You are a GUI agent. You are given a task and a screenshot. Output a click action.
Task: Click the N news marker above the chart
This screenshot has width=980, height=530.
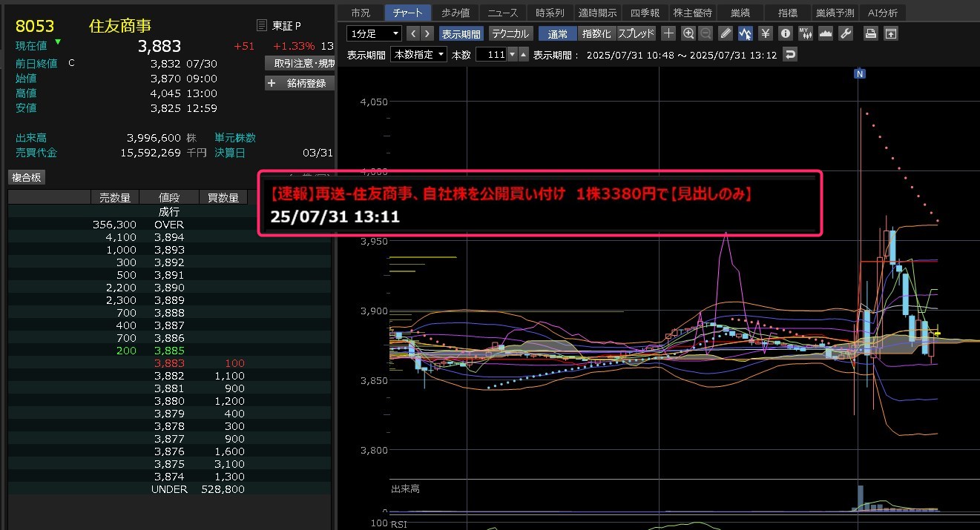click(x=859, y=73)
